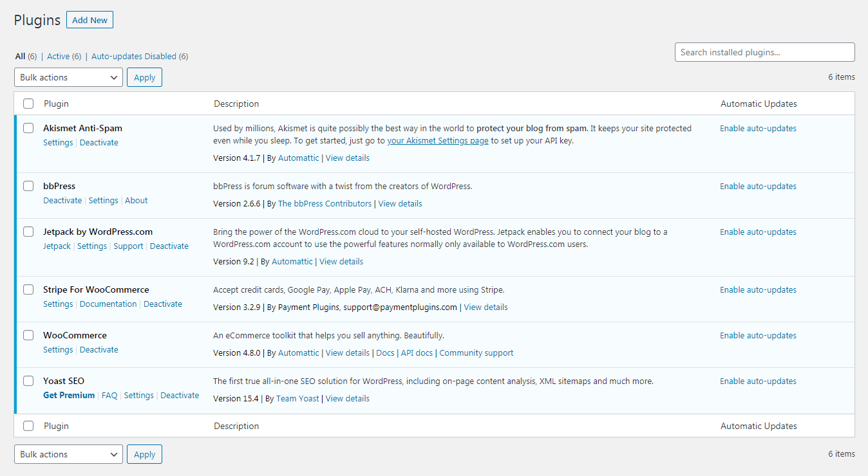Screen dimensions: 868x476
Task: Select all plugins with the header checkbox
Action: [x=28, y=104]
